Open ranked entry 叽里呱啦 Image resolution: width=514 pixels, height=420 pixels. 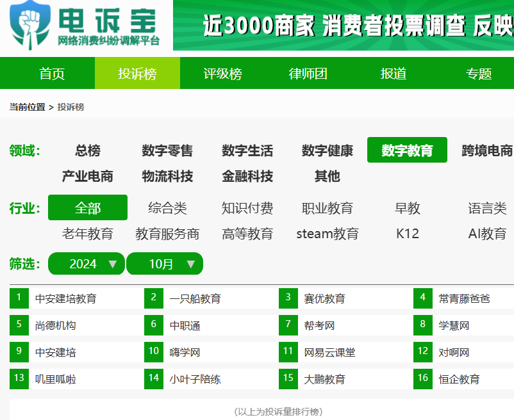pyautogui.click(x=55, y=379)
